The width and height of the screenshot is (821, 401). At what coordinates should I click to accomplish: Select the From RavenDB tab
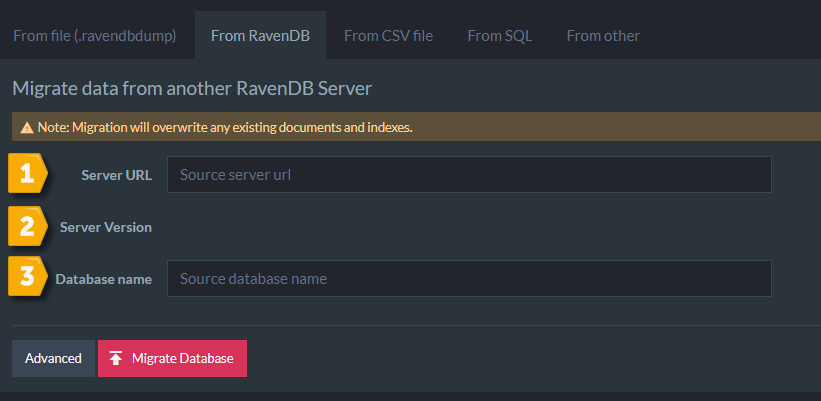coord(260,36)
